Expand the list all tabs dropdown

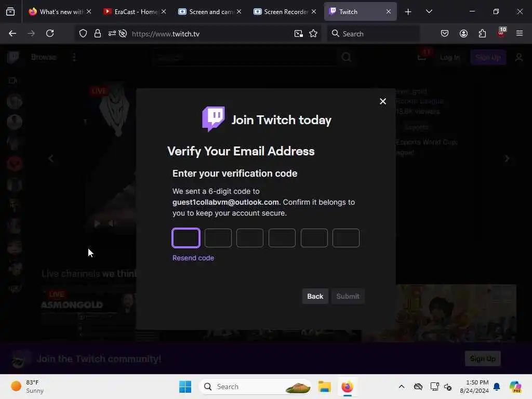coord(429,11)
